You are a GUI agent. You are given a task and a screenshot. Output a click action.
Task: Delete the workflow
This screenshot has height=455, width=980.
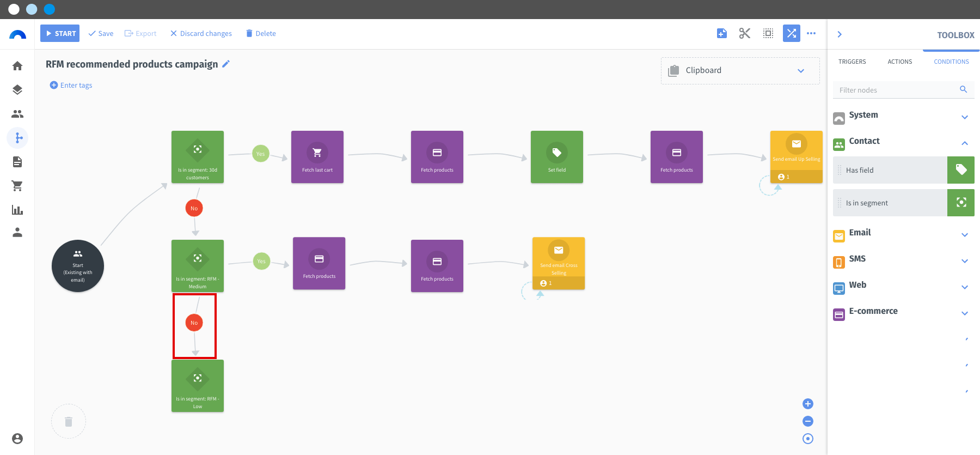261,33
